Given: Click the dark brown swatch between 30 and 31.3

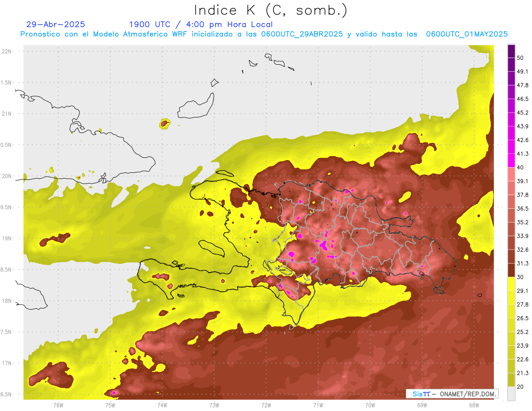Looking at the screenshot, I should tap(511, 270).
